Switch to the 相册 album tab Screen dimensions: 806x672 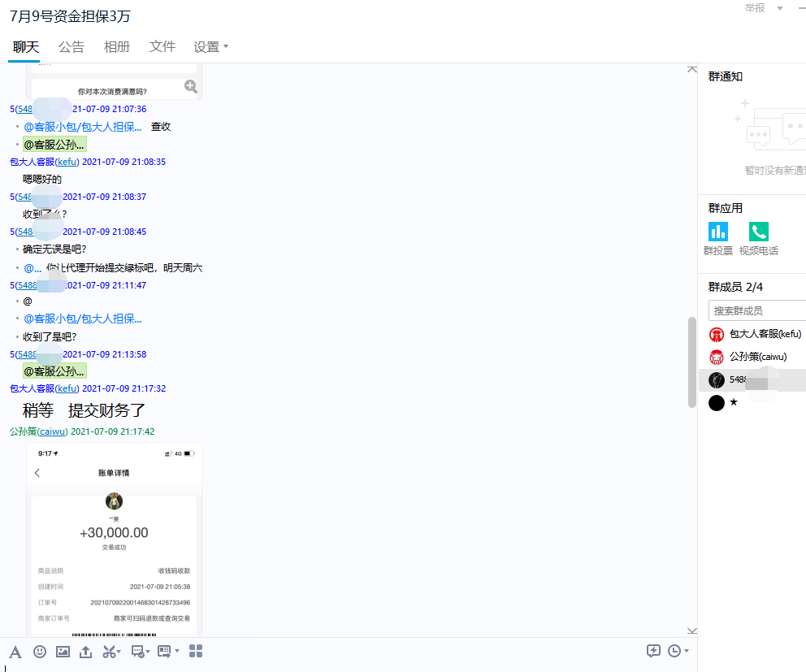tap(117, 47)
